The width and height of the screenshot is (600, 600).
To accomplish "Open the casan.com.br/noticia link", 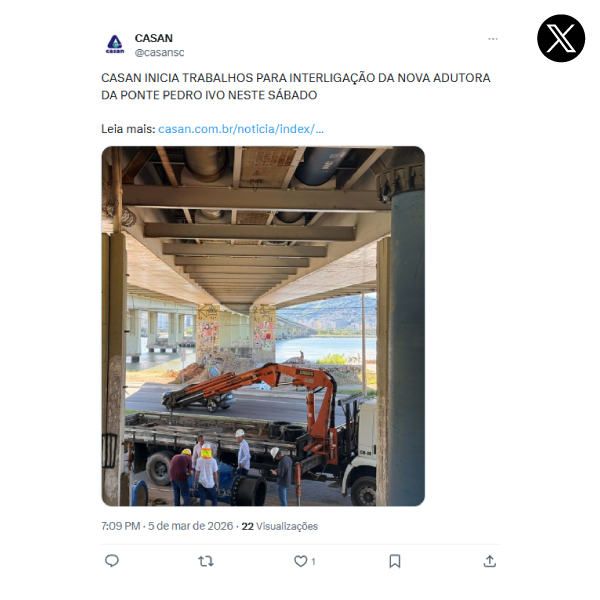I will click(x=241, y=129).
